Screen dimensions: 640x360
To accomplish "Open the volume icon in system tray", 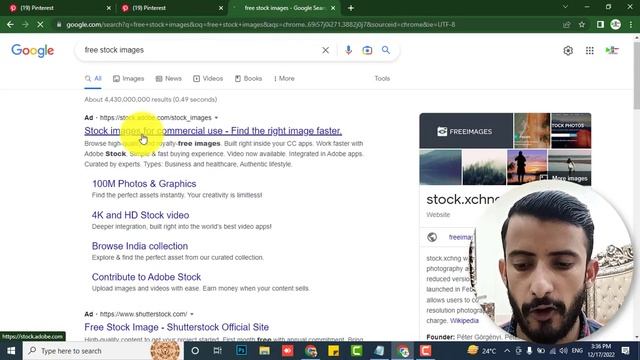I will tap(564, 351).
